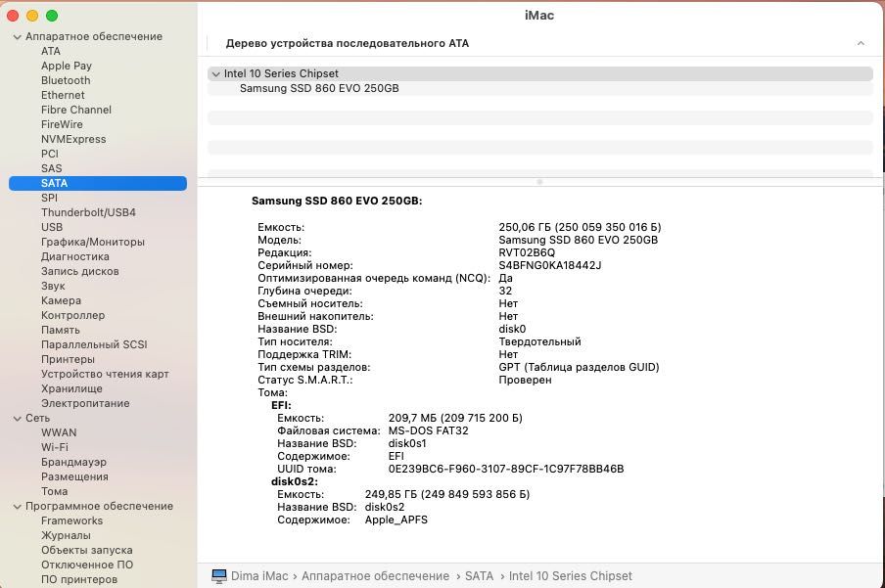Open the Wi-Fi network section
The height and width of the screenshot is (588, 885).
point(54,447)
